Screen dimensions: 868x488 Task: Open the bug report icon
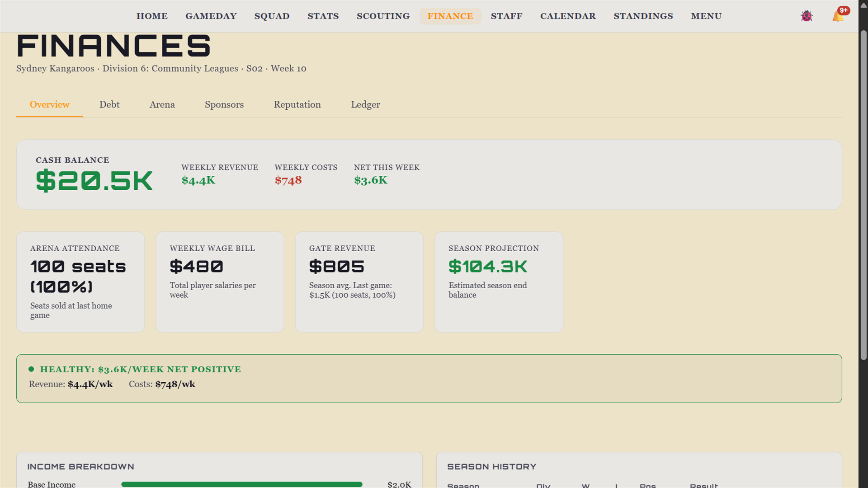pyautogui.click(x=807, y=16)
